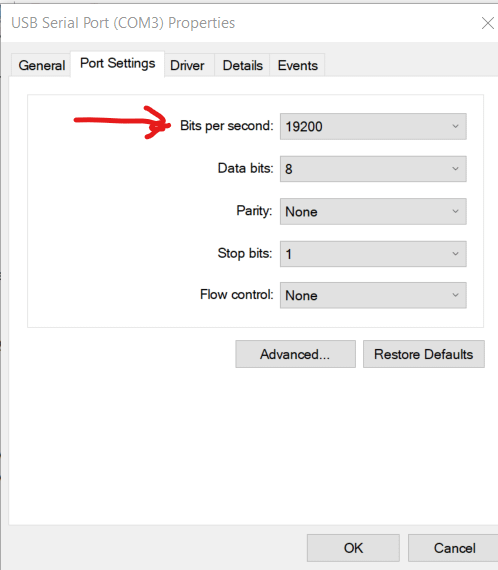Open the Parity dropdown list
Image resolution: width=498 pixels, height=570 pixels.
coord(373,212)
